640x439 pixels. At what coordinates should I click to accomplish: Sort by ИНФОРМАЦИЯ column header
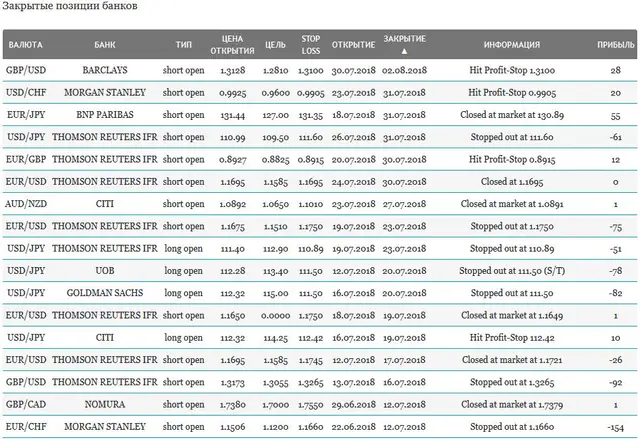[512, 44]
